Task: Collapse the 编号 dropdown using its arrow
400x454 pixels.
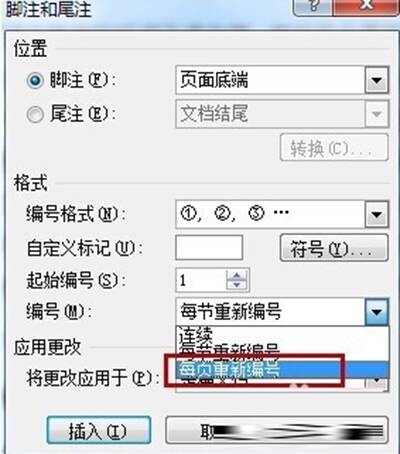Action: 377,312
